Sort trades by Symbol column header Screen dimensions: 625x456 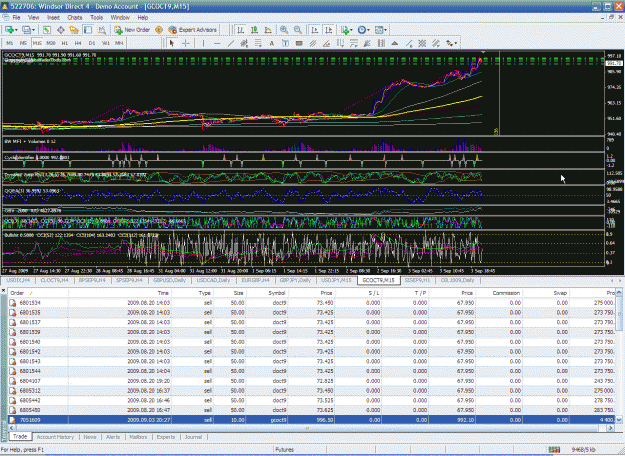click(x=277, y=293)
